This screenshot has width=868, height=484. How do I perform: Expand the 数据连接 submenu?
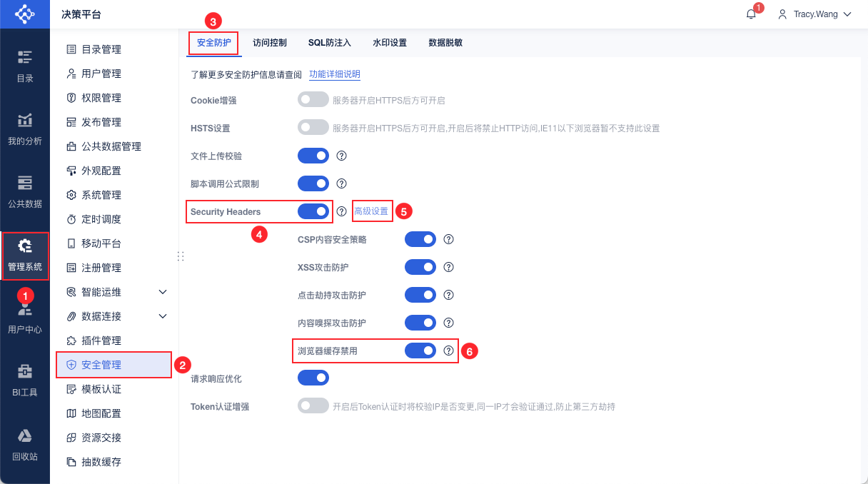163,316
